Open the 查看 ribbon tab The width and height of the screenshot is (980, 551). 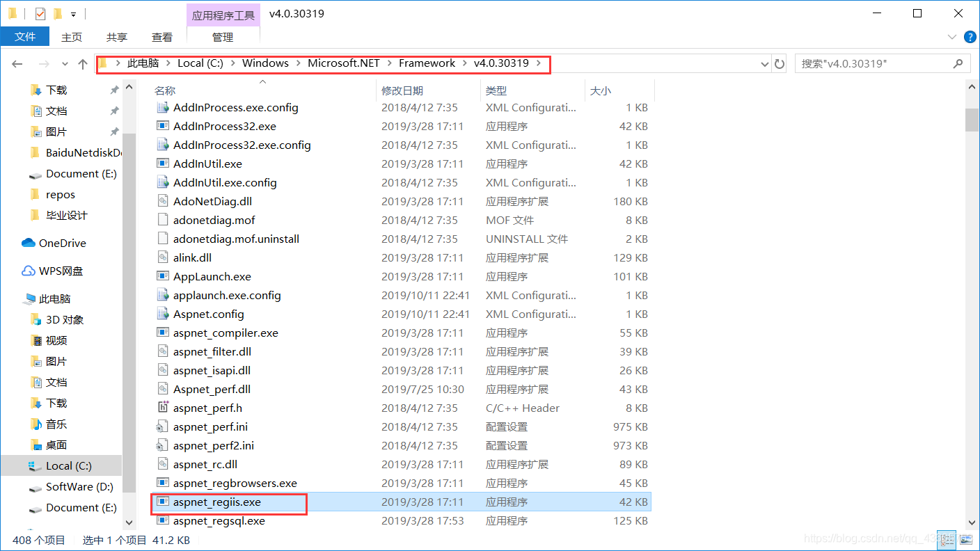coord(162,37)
